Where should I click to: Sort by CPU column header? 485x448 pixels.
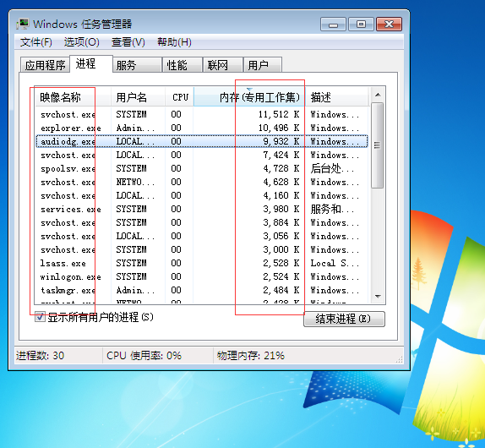tap(179, 97)
